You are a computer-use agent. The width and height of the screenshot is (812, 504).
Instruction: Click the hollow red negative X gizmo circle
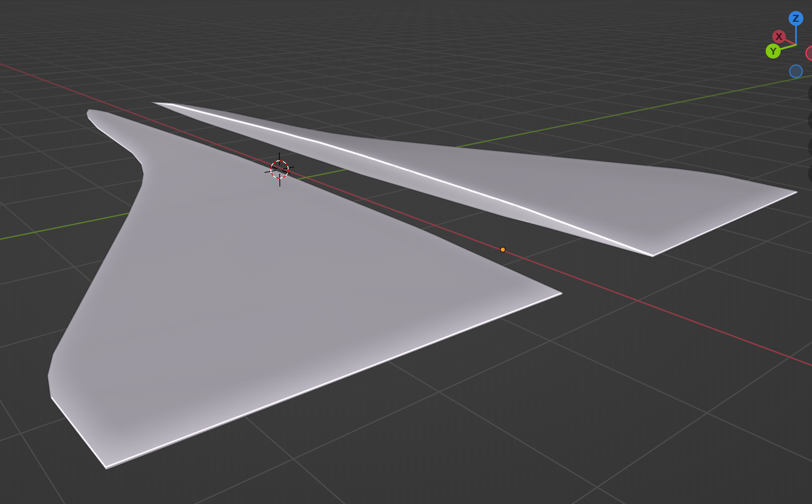point(809,53)
